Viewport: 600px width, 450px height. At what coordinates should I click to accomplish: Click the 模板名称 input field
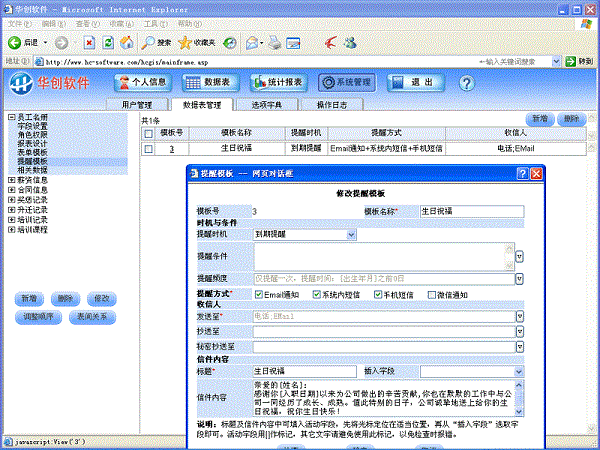pyautogui.click(x=470, y=211)
